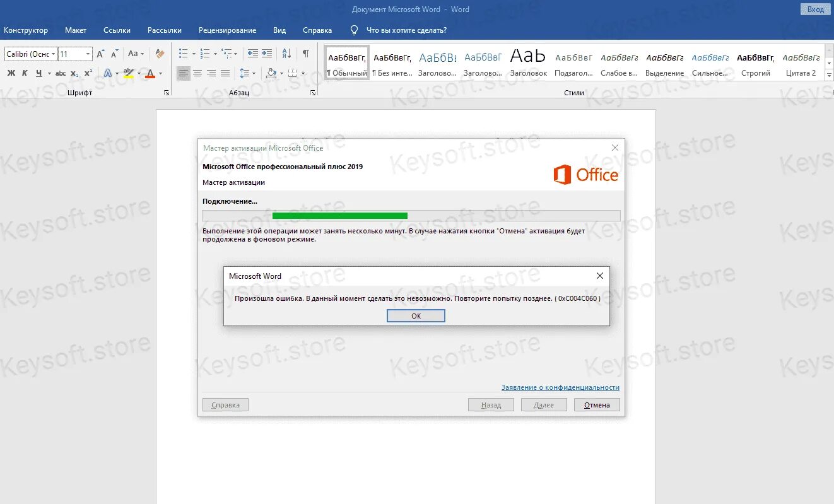Align text right
Viewport: 834px width, 504px height.
(x=211, y=73)
